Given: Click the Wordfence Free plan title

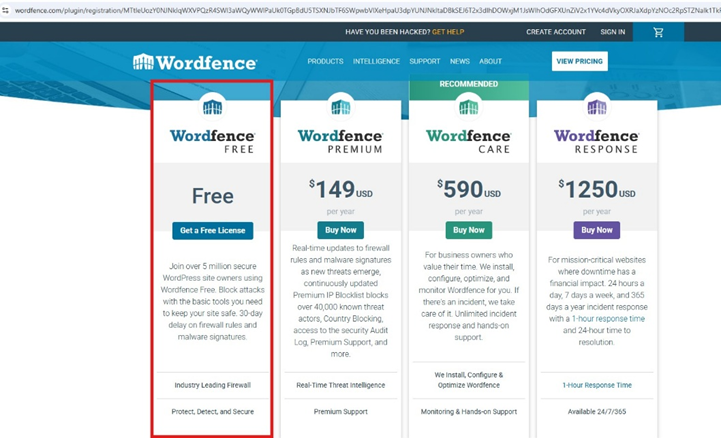Looking at the screenshot, I should point(212,141).
